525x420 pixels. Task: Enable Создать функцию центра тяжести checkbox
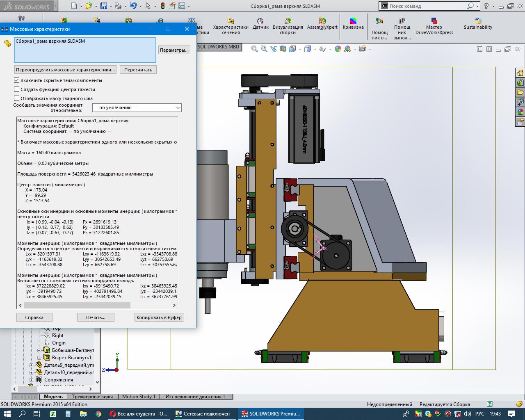point(17,89)
